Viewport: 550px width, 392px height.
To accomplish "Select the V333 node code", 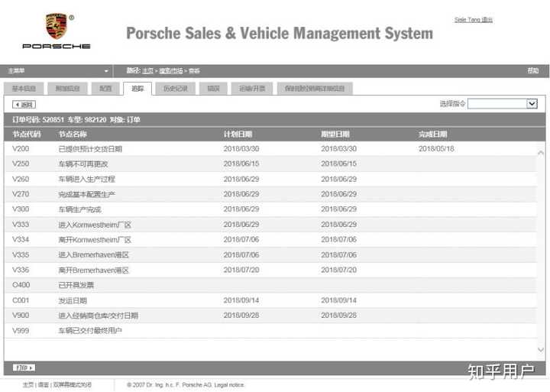I will click(x=21, y=225).
